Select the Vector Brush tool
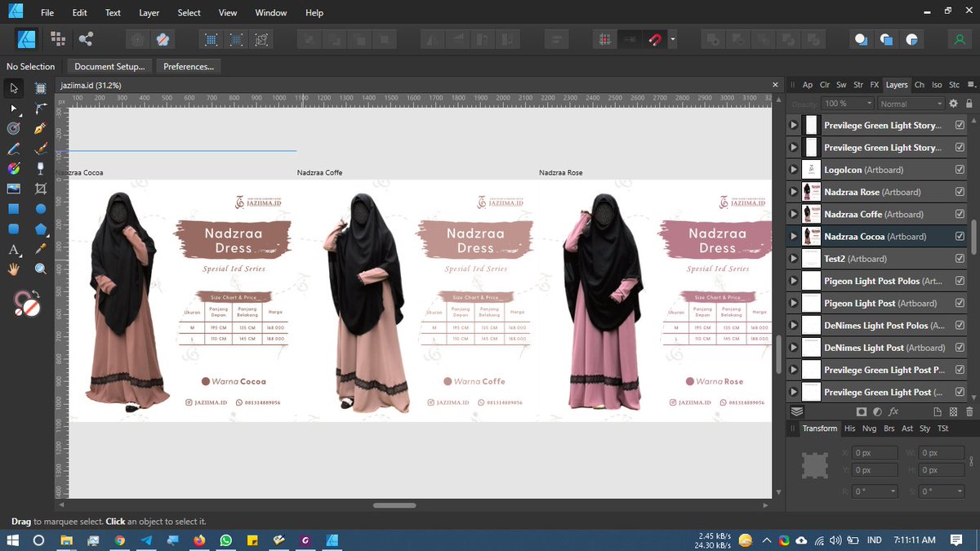Screen dimensions: 980x551 [x=41, y=149]
